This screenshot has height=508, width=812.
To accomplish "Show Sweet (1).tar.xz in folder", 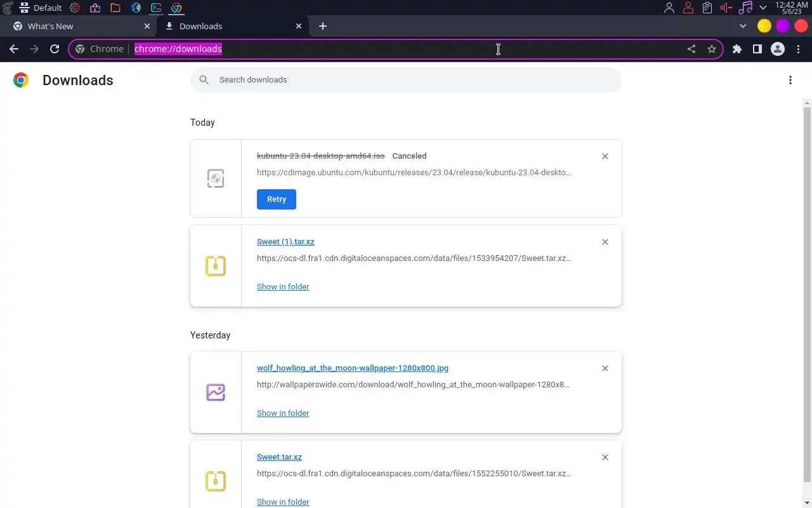I will pyautogui.click(x=283, y=287).
